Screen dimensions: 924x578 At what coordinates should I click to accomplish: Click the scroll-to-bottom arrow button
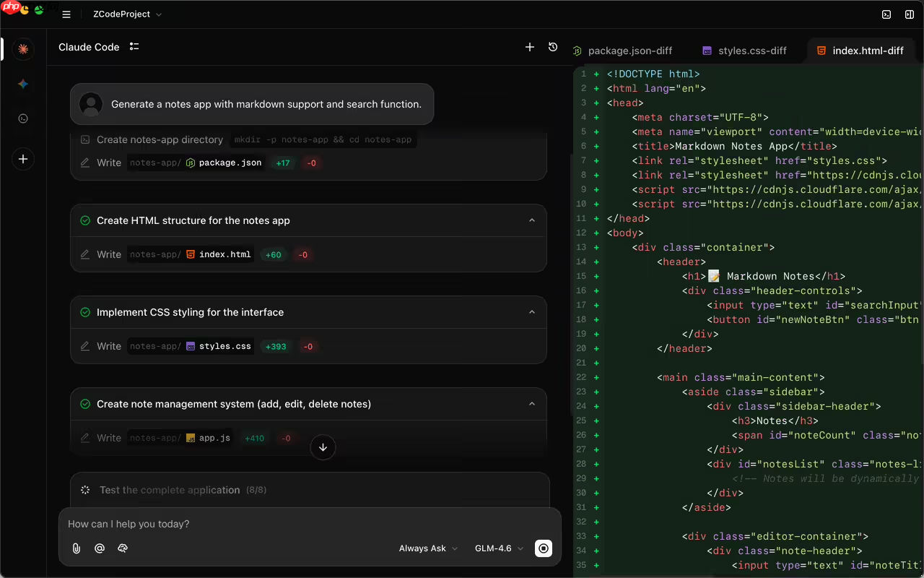pyautogui.click(x=323, y=447)
